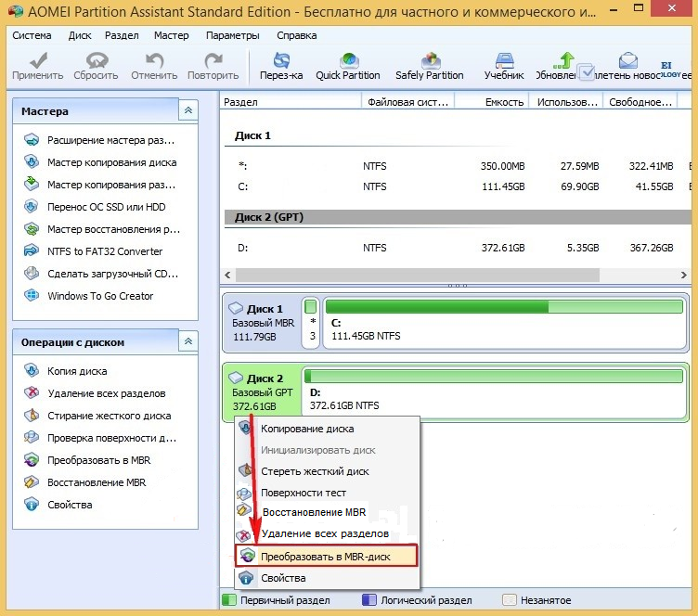Click the Диск 2 (GPT) list header
Viewport: 698px width, 616px height.
pyautogui.click(x=457, y=217)
